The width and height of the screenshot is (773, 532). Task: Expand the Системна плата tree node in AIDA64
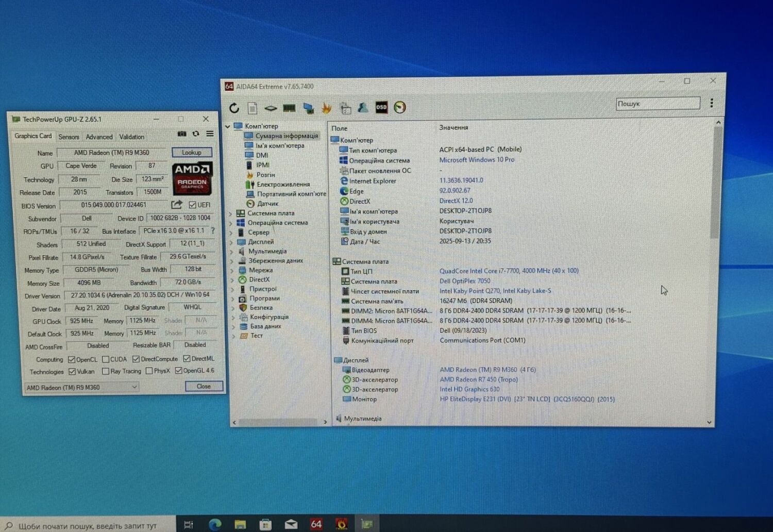pos(231,213)
